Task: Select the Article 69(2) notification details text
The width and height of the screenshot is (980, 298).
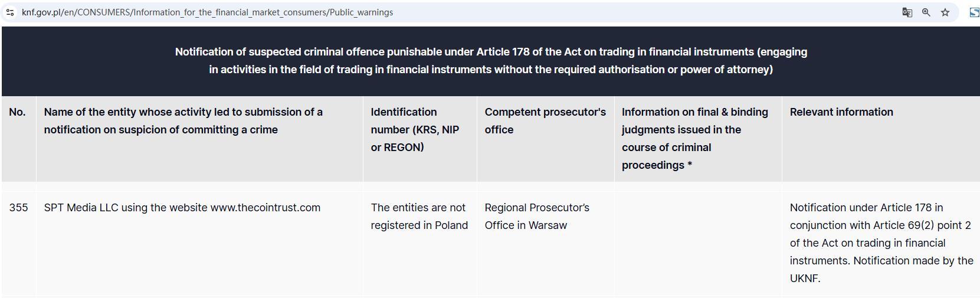Action: 881,243
